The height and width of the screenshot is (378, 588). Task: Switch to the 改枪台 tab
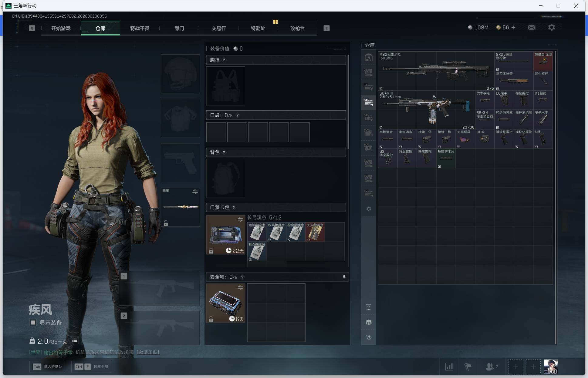(x=297, y=28)
